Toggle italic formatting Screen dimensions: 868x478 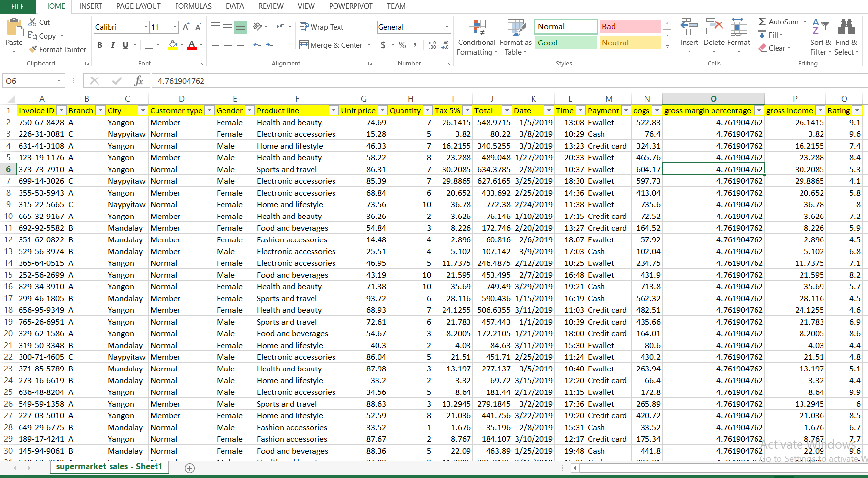coord(113,45)
